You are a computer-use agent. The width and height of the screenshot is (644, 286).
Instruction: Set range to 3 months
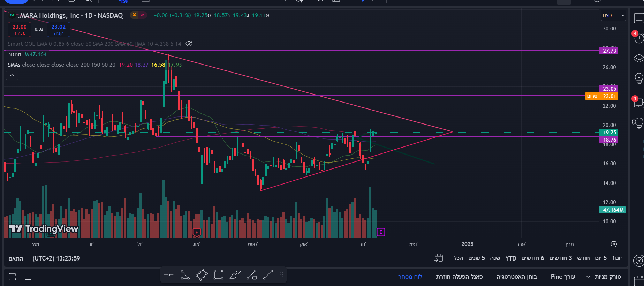561,258
